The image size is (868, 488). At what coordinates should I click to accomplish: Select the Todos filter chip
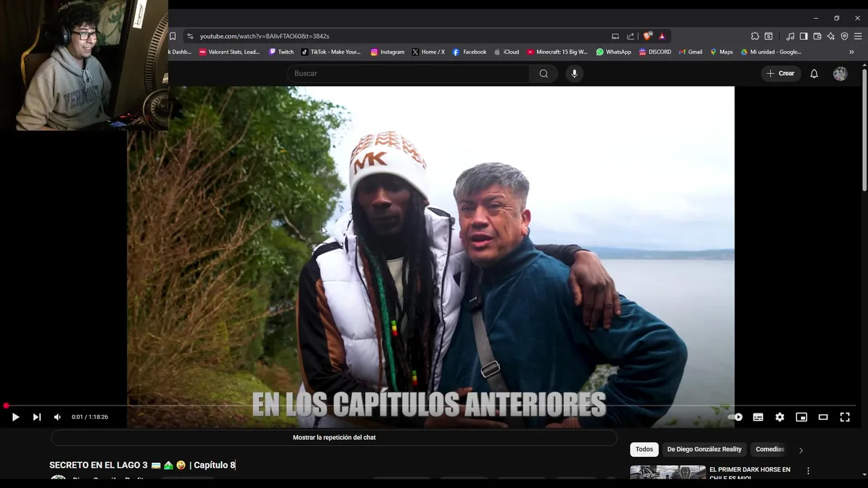tap(644, 449)
